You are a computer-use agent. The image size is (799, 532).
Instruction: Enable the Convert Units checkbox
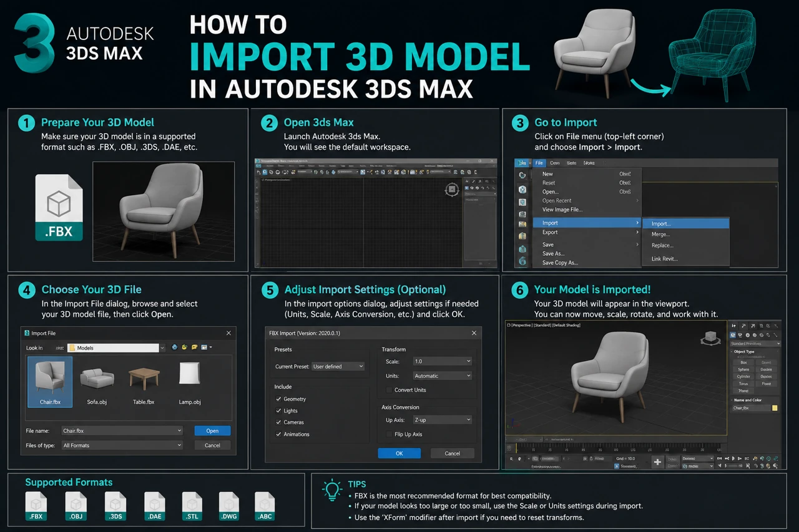pos(390,390)
